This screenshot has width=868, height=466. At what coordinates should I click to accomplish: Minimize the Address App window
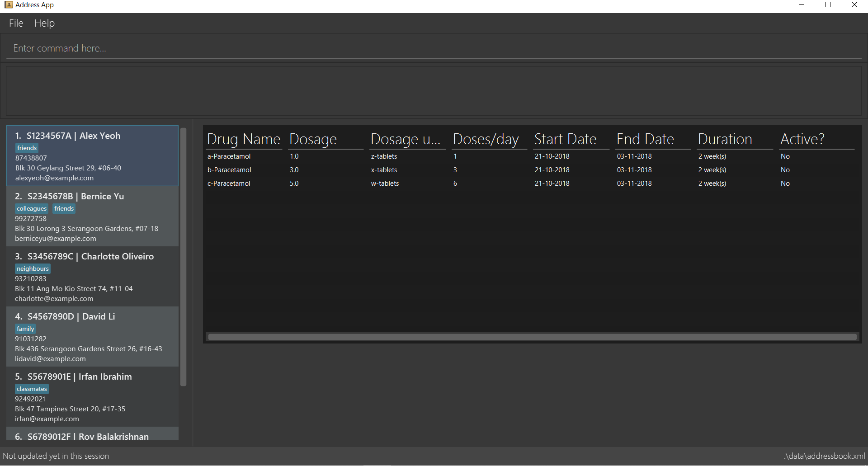[802, 5]
